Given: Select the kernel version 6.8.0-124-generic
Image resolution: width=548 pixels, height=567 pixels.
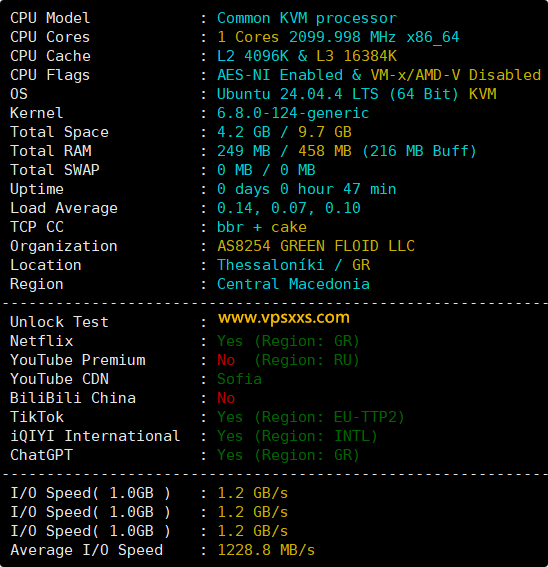Looking at the screenshot, I should [293, 113].
